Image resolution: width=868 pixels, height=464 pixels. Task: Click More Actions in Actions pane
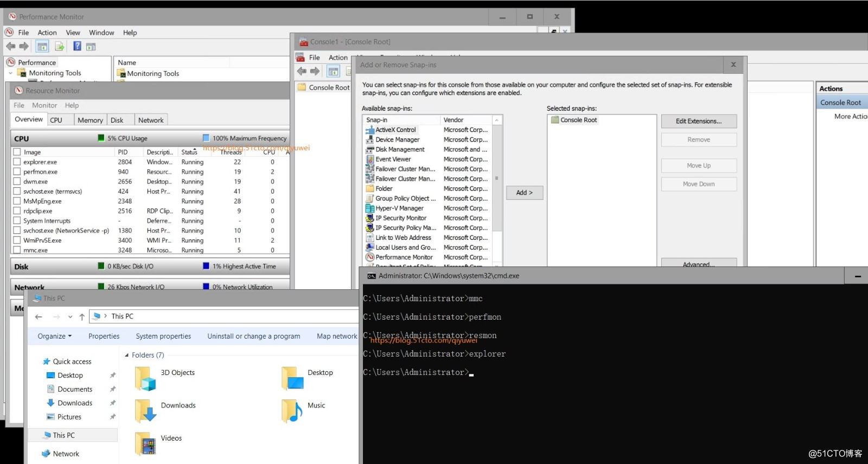click(851, 116)
